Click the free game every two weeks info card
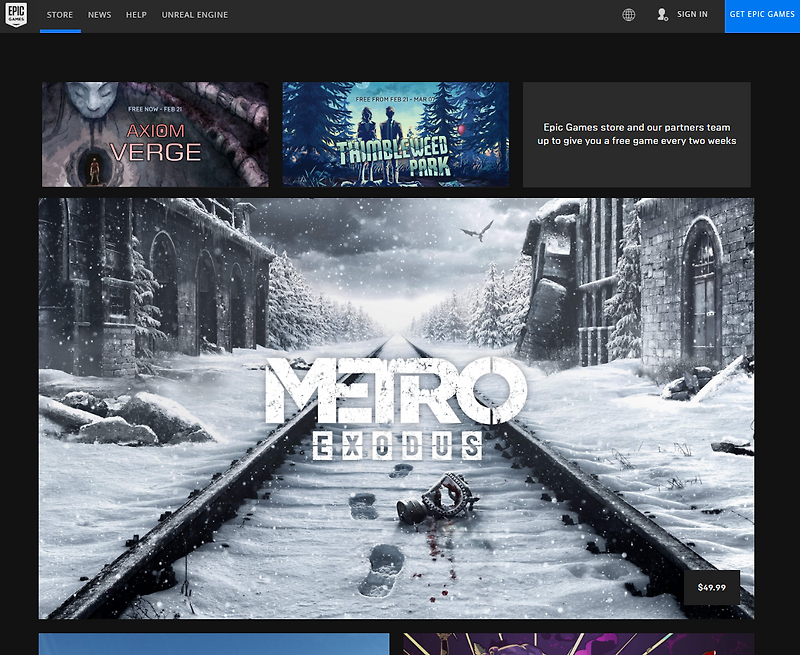This screenshot has width=800, height=655. (637, 135)
